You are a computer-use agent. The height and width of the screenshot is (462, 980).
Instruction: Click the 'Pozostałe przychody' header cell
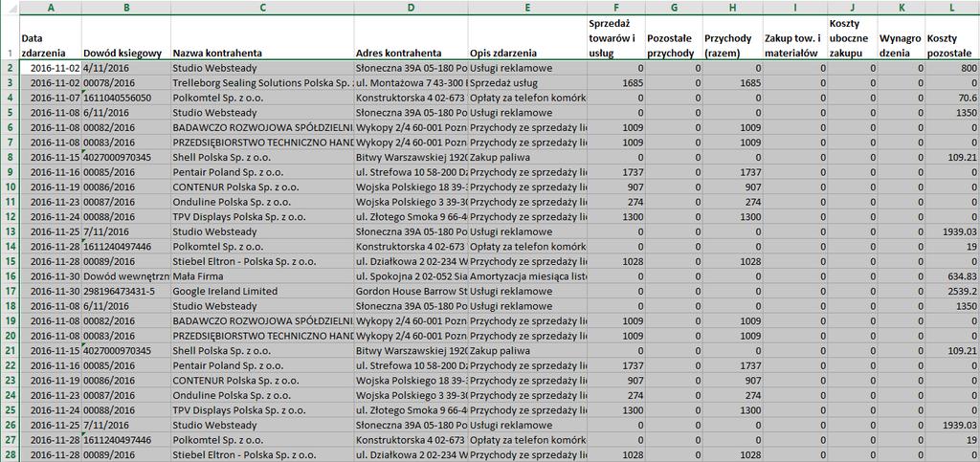(674, 37)
